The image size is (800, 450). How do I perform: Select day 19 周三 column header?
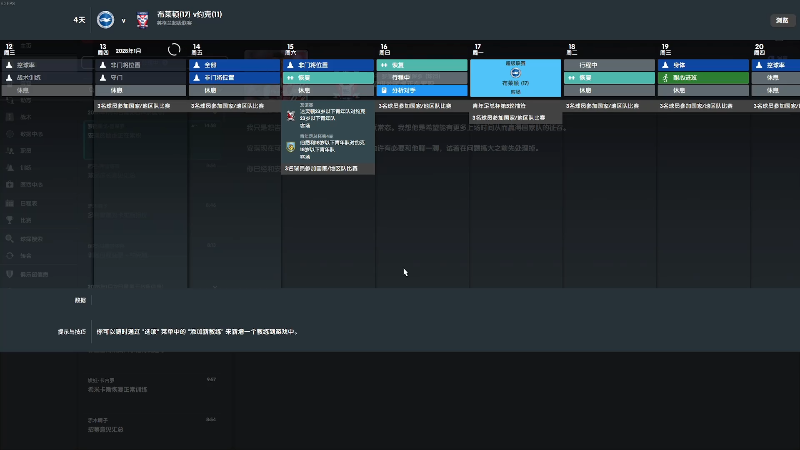[665, 49]
